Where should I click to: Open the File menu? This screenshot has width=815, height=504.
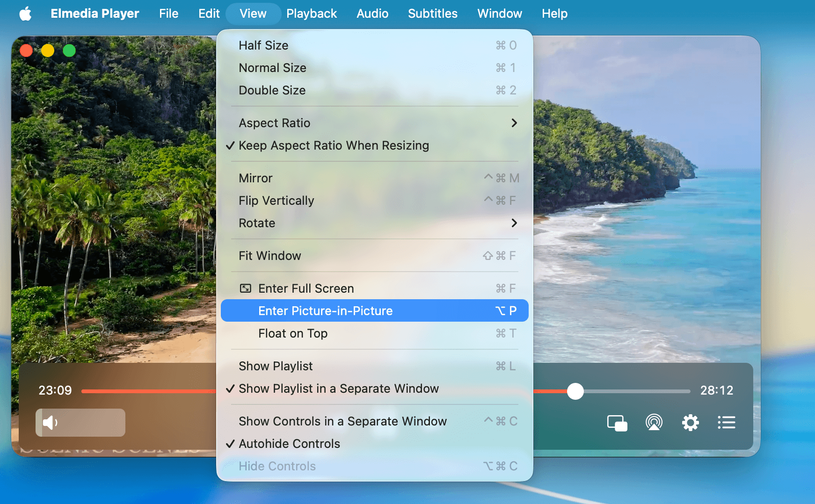[168, 14]
